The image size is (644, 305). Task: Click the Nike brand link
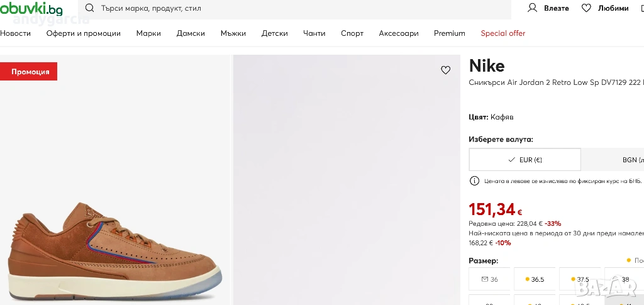click(x=487, y=65)
